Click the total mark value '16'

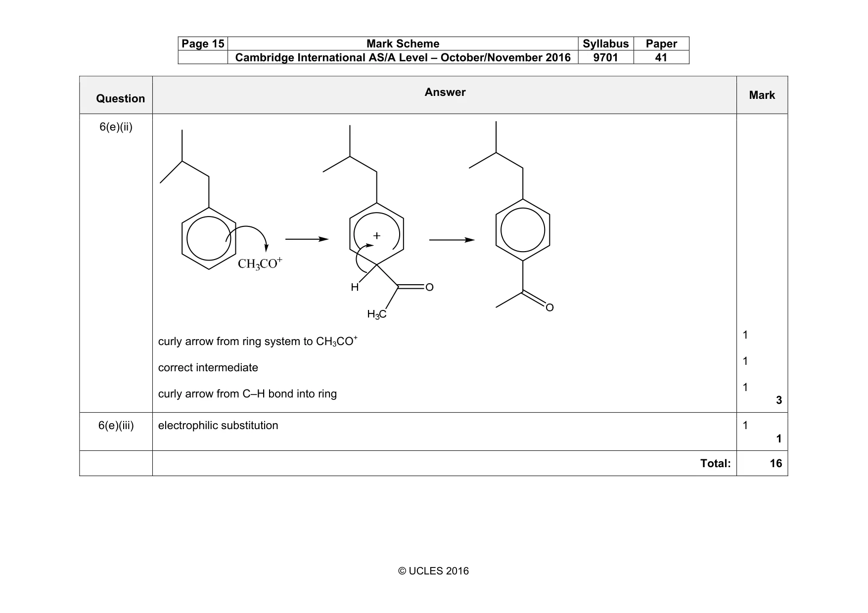click(x=776, y=463)
